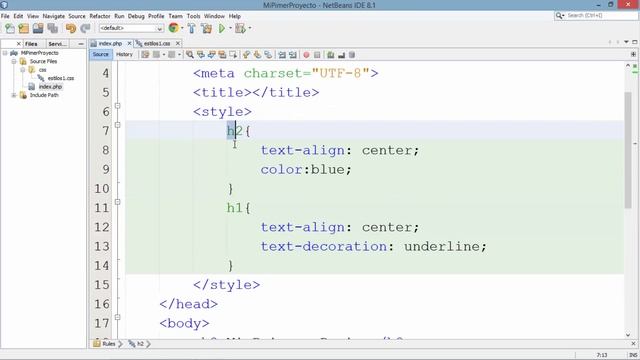Viewport: 640px width, 360px height.
Task: Close the index.php editor tab
Action: tap(129, 43)
